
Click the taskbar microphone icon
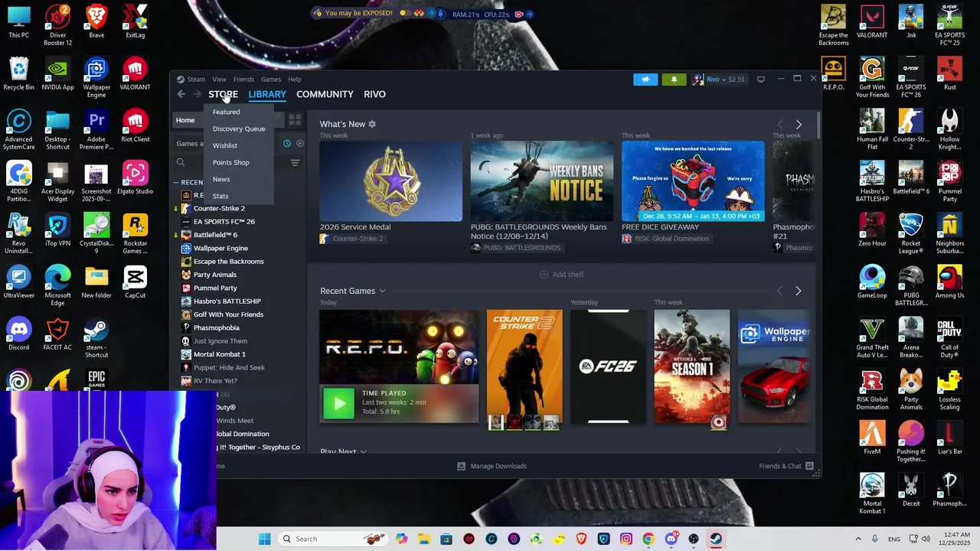tap(875, 539)
